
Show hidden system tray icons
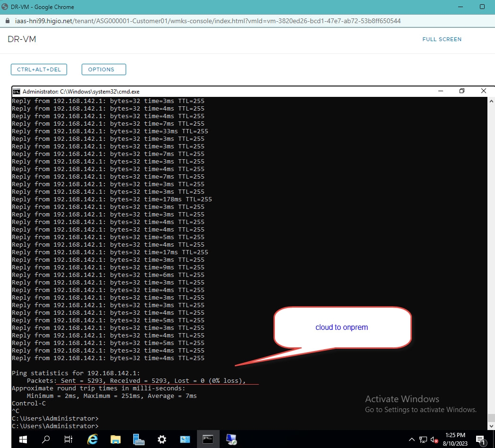411,439
